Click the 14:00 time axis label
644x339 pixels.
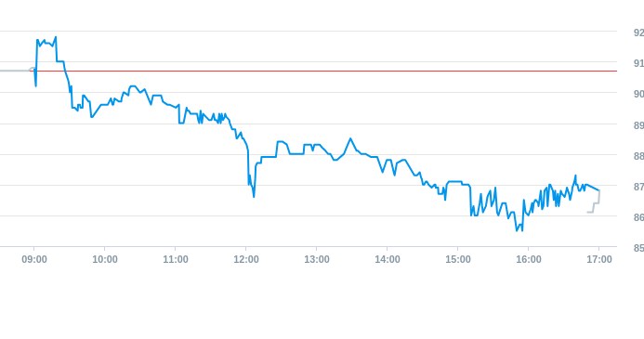click(x=388, y=259)
